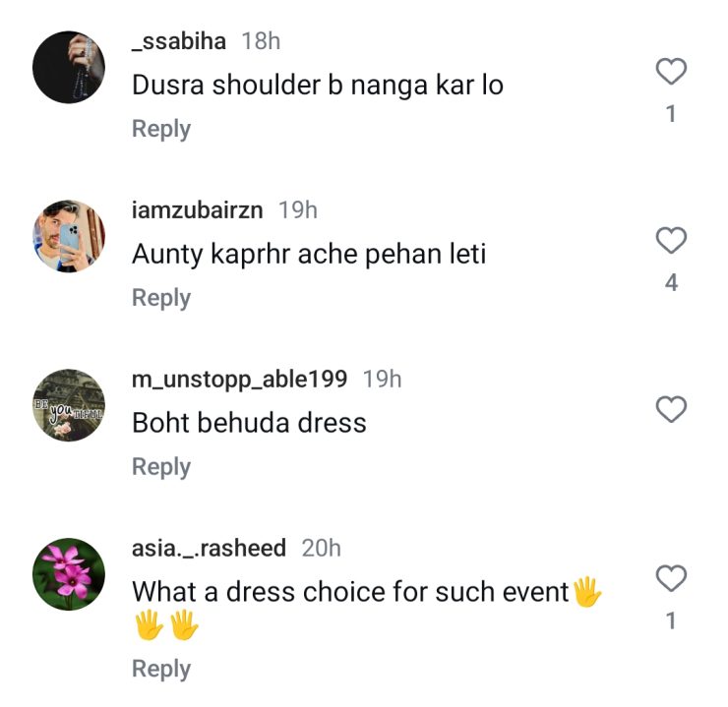728x707 pixels.
Task: View the like count on _ssabiha's comment
Action: click(671, 114)
